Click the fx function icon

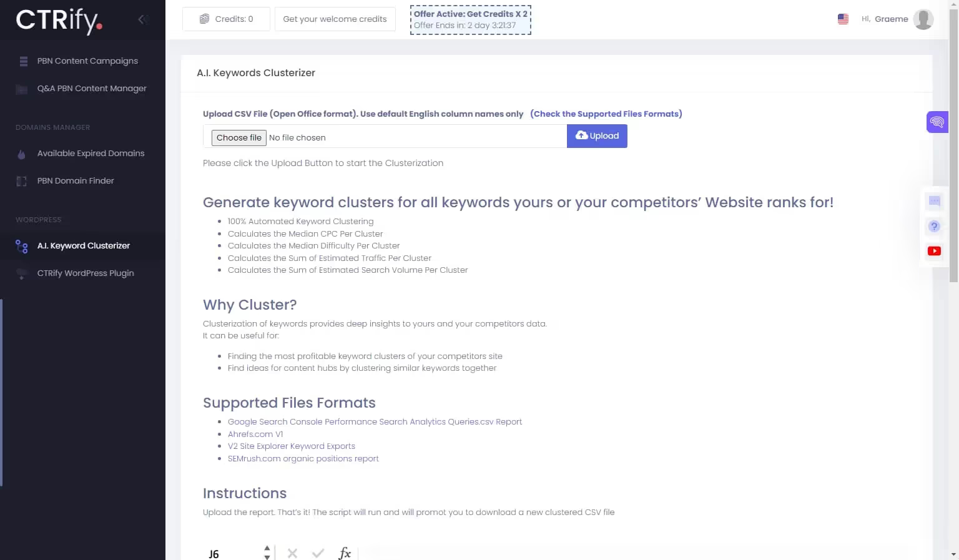[x=345, y=553]
